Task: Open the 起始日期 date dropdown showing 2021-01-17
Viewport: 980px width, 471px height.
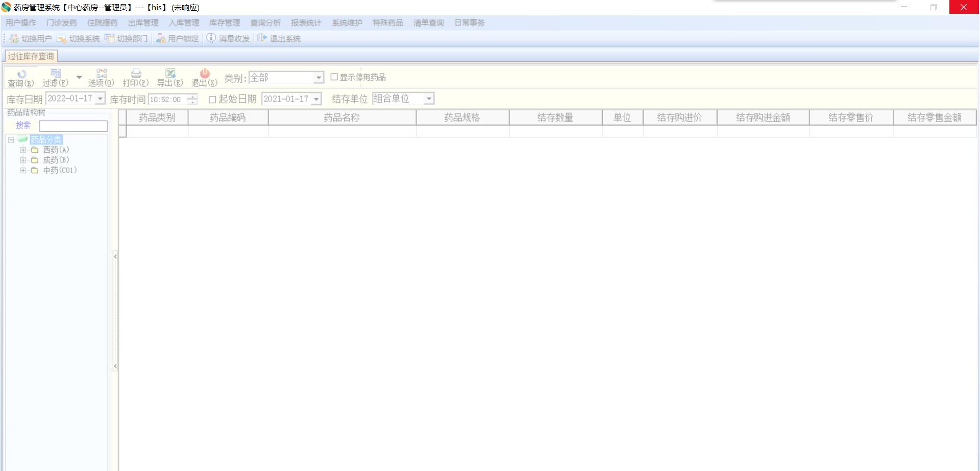Action: (x=316, y=99)
